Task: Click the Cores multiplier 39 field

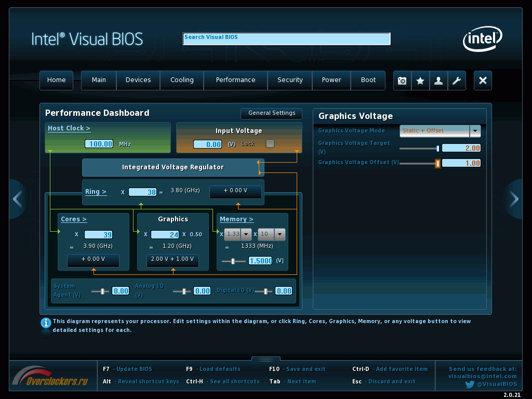Action: [x=98, y=234]
